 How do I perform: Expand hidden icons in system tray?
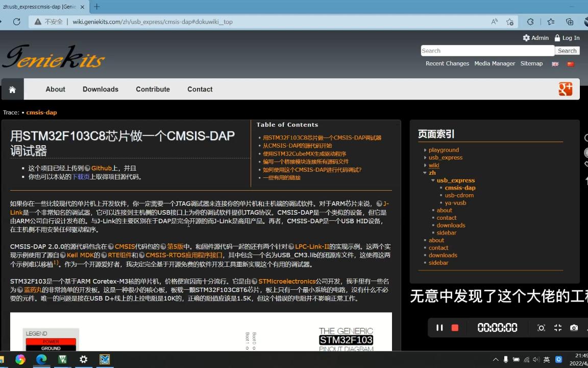[x=496, y=359]
